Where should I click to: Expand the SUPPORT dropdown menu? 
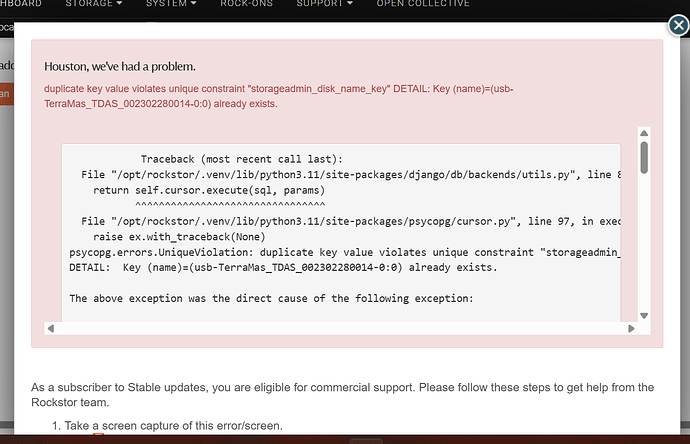tap(324, 4)
